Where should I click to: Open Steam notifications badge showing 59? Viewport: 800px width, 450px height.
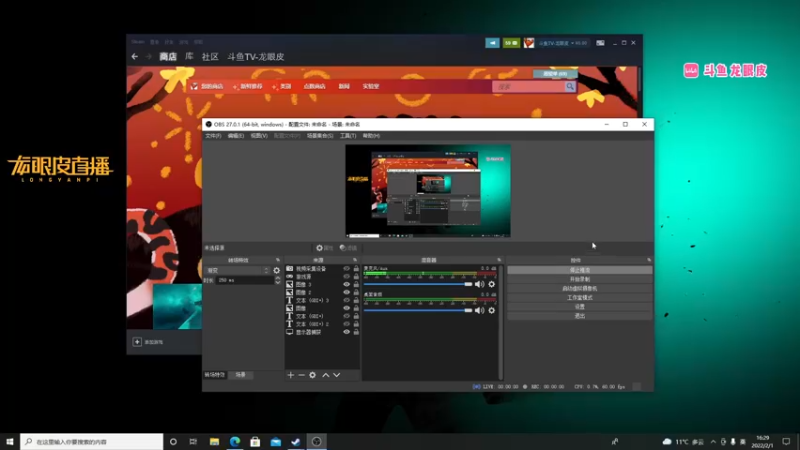pos(511,43)
